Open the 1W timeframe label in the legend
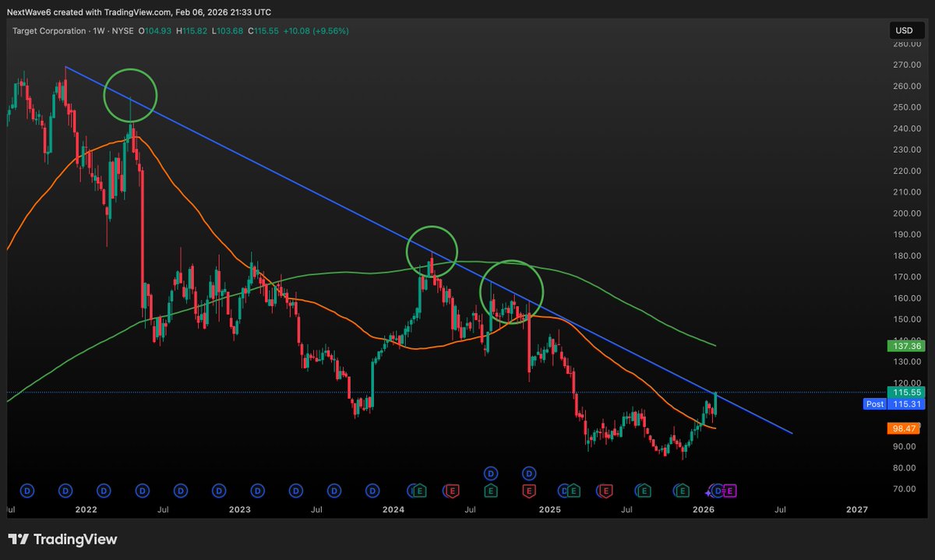Screen dimensions: 935x560 98,30
